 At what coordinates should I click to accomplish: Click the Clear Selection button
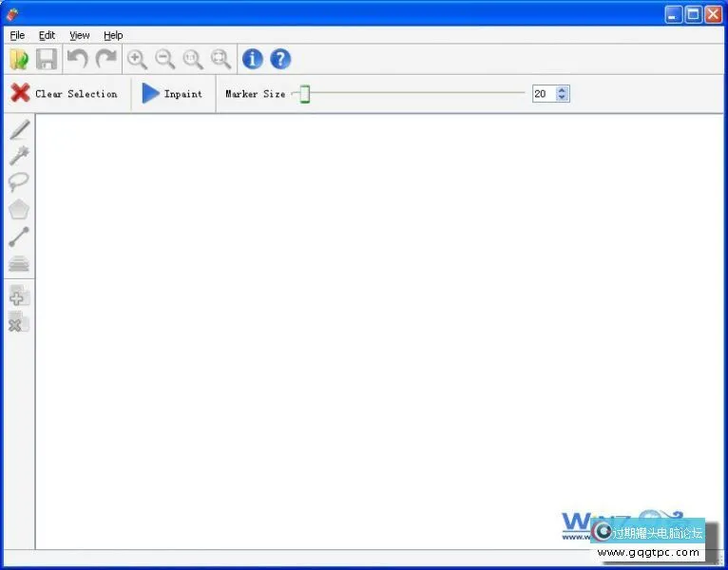(64, 93)
